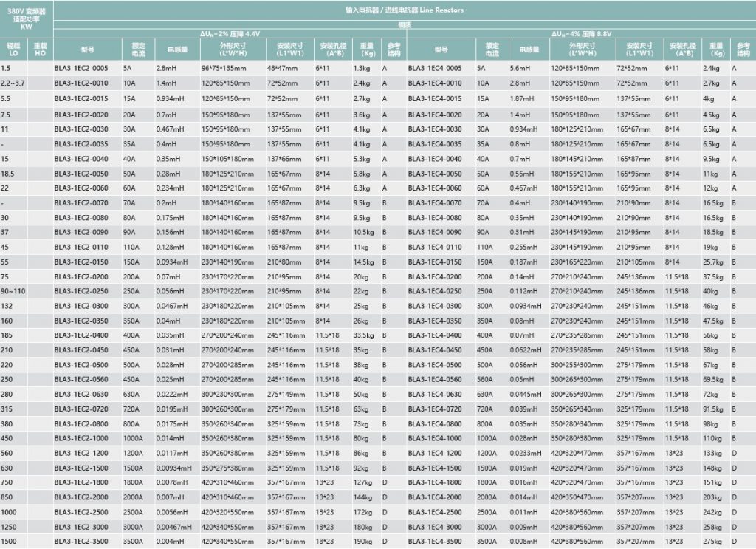Select the 1250 power value

(8, 528)
